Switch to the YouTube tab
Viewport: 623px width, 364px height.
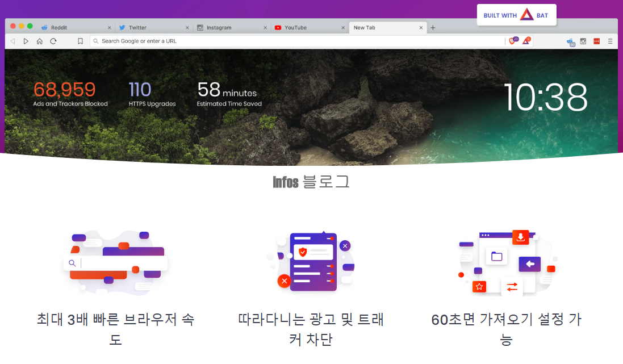[x=295, y=27]
